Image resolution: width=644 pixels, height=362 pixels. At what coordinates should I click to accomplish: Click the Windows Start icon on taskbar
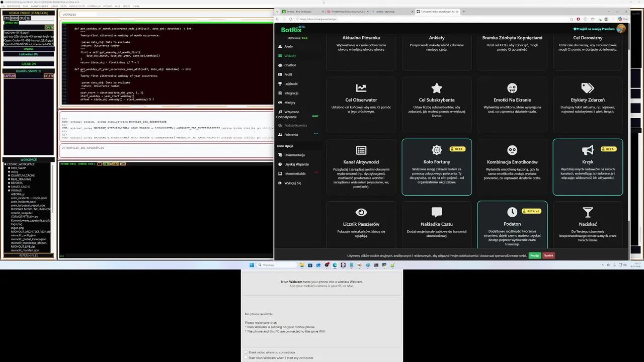[252, 265]
